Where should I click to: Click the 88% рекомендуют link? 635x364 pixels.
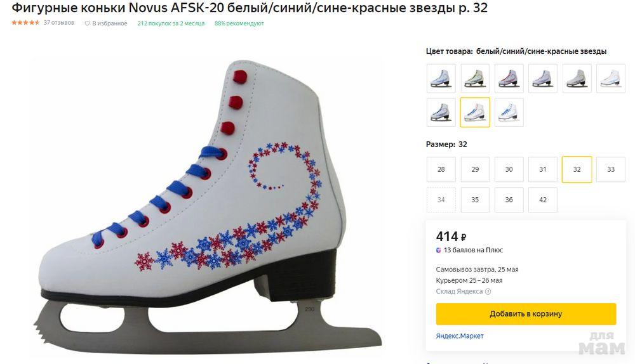(239, 23)
